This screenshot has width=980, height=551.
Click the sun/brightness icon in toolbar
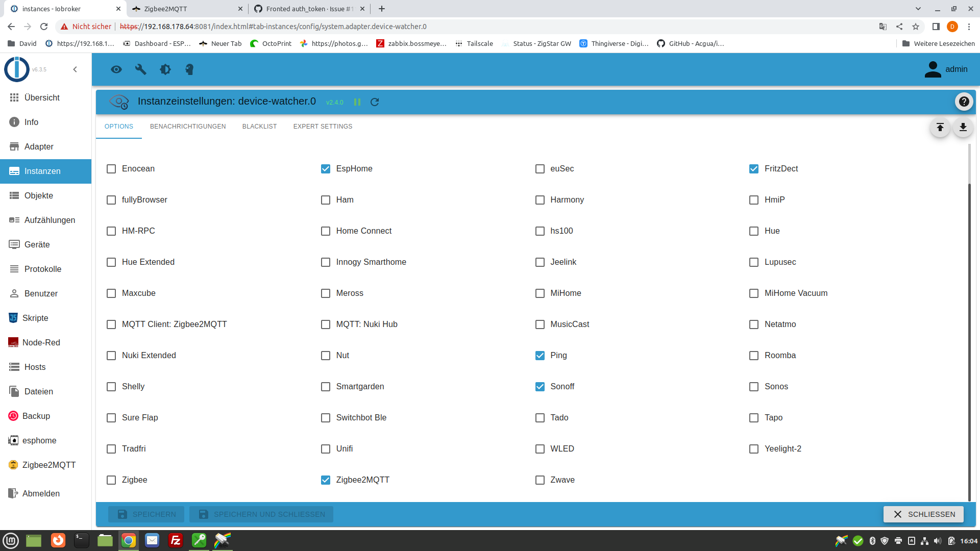[x=165, y=69]
